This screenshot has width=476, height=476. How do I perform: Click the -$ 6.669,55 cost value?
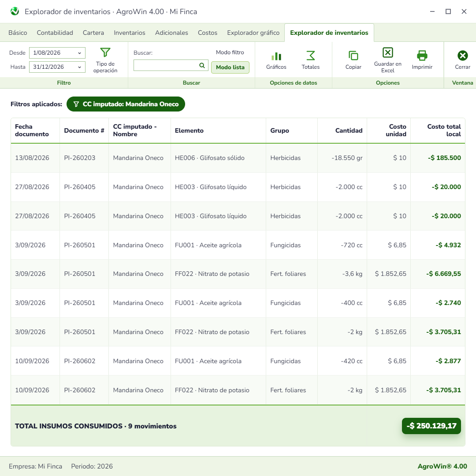click(x=443, y=274)
